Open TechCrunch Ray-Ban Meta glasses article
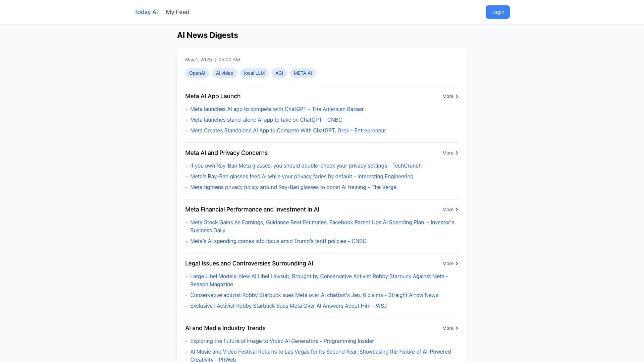 tap(306, 166)
